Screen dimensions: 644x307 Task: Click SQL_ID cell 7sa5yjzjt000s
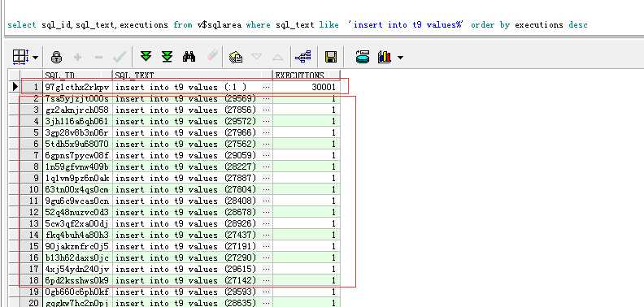(x=77, y=99)
